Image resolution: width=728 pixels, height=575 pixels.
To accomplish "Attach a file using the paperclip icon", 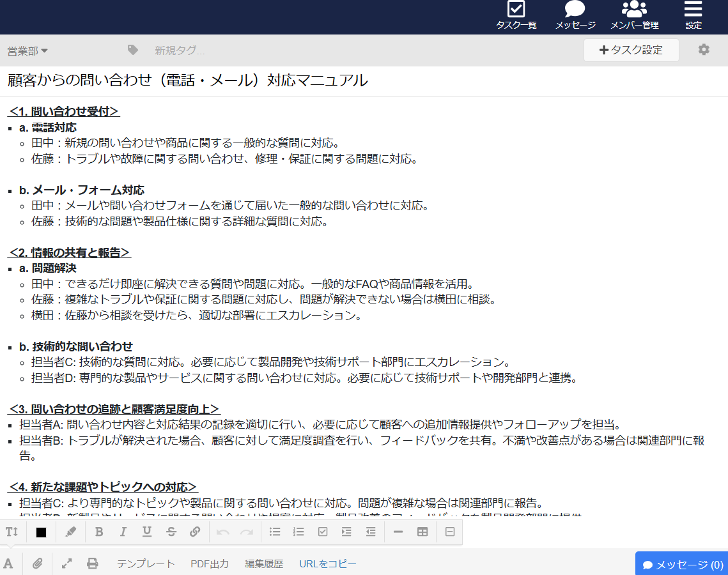I will tap(37, 563).
